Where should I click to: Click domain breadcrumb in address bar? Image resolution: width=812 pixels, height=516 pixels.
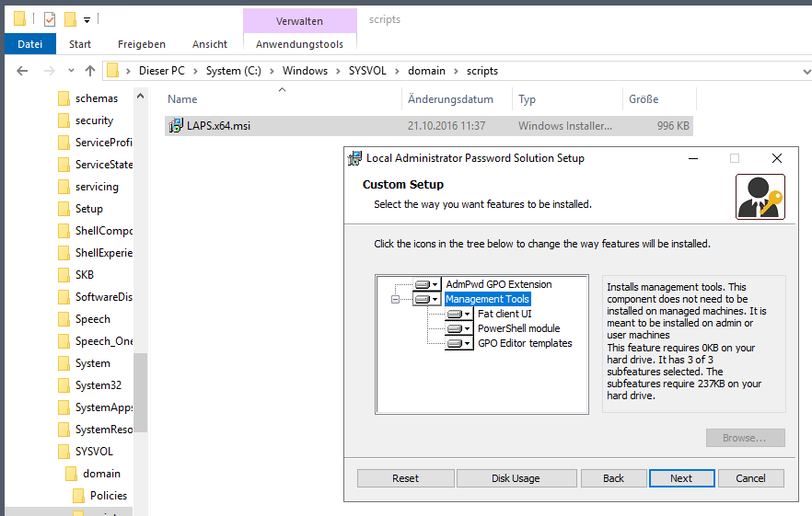click(427, 71)
